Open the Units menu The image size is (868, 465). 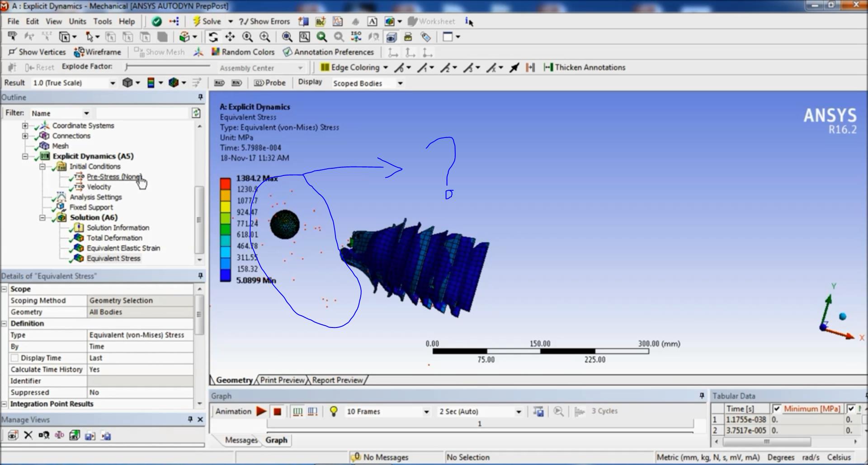tap(77, 21)
